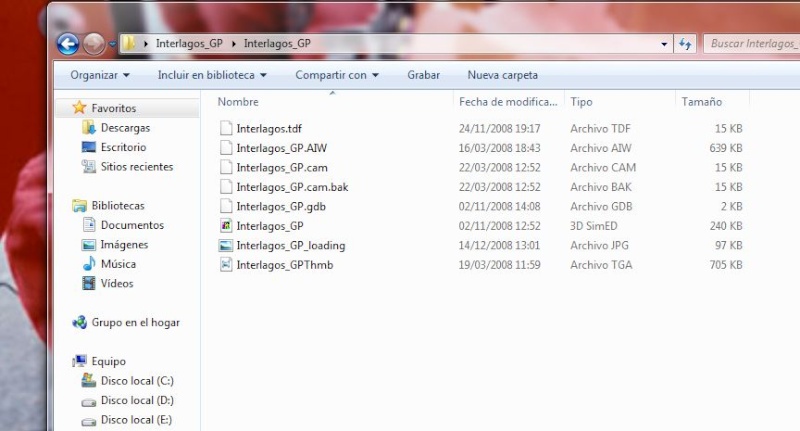The width and height of the screenshot is (800, 431).
Task: Click the Música note icon
Action: click(89, 264)
